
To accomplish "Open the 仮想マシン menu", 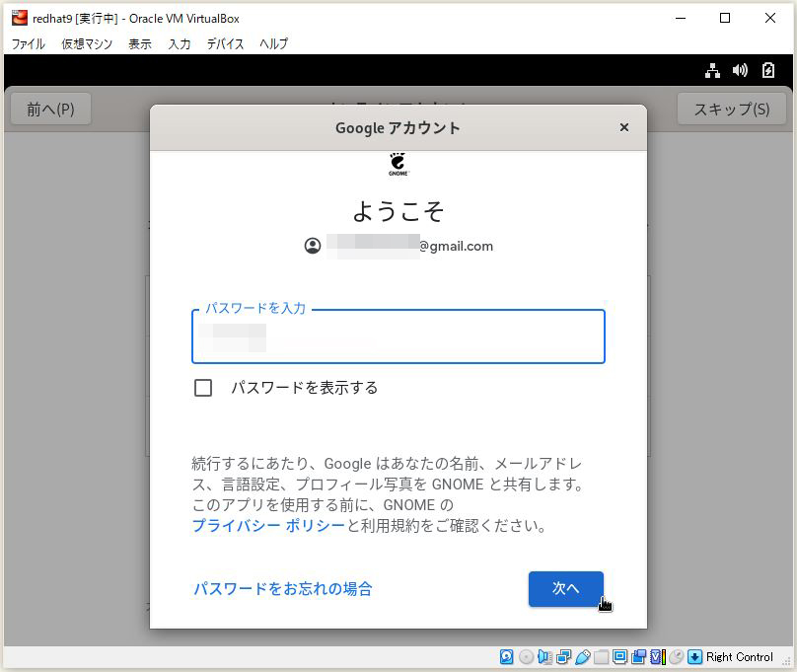I will (x=87, y=43).
